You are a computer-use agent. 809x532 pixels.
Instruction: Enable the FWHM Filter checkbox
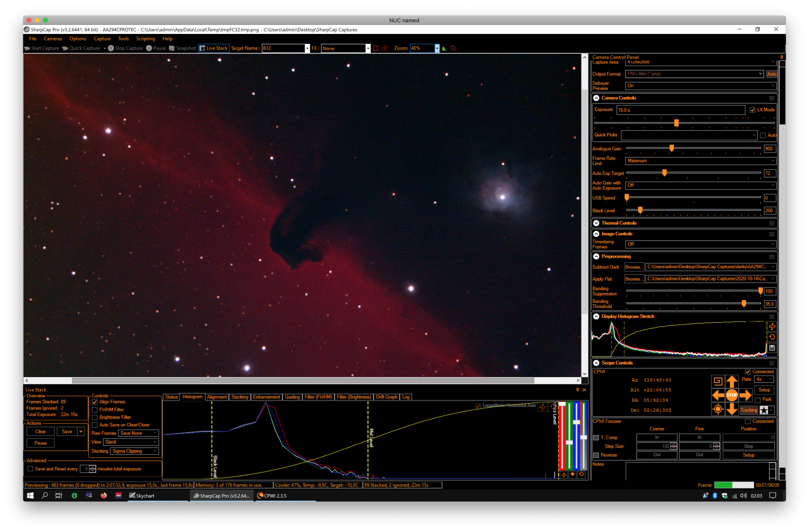[95, 410]
